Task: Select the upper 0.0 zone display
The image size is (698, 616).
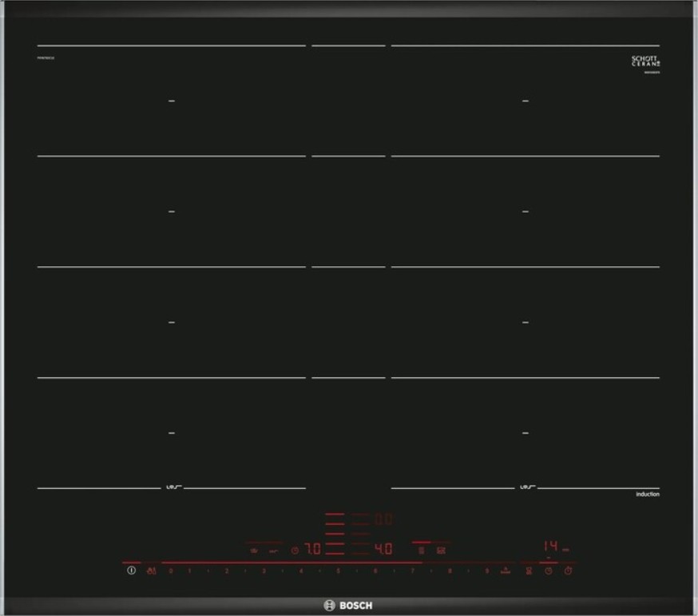Action: pyautogui.click(x=383, y=519)
